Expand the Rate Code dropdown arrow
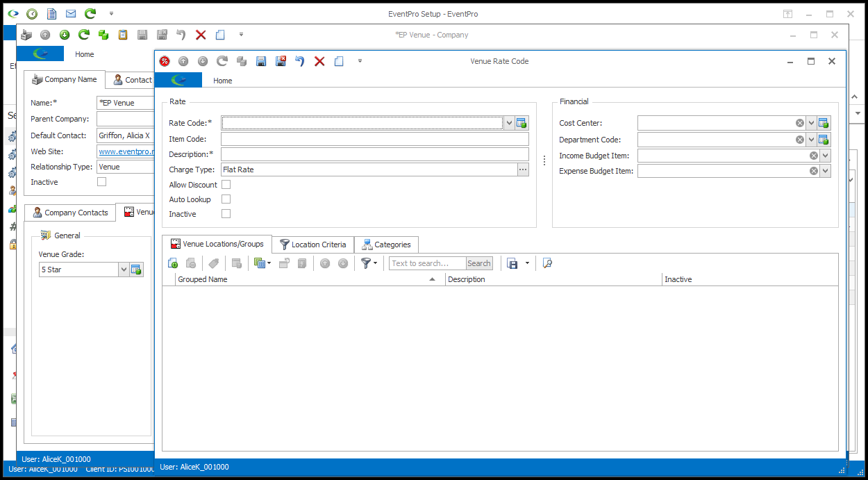 click(x=509, y=123)
